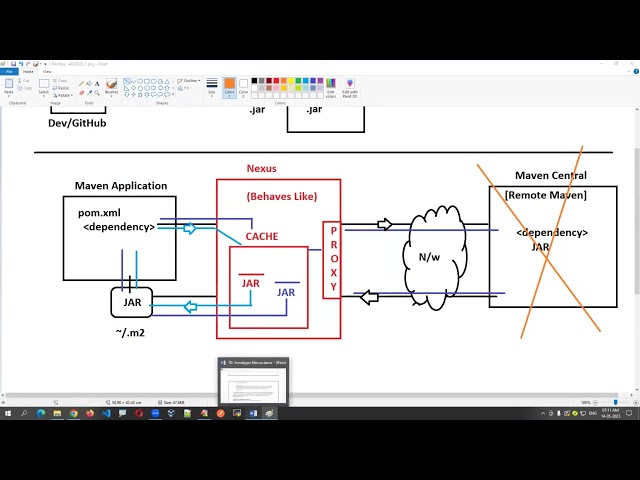This screenshot has height=480, width=640.
Task: Redo the last undone action
Action: point(28,64)
